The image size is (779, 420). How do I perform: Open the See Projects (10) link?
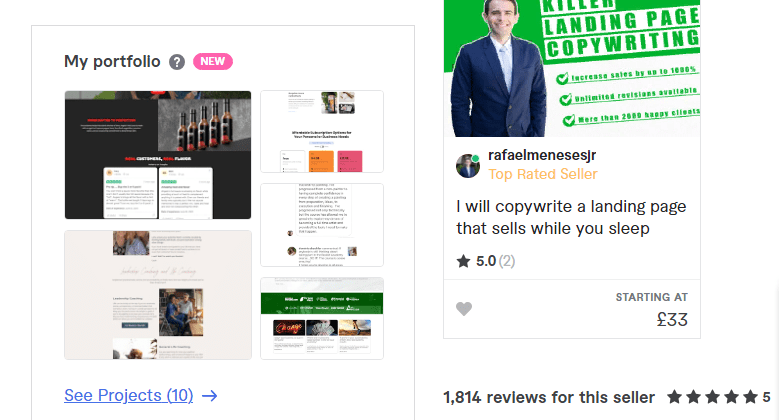point(129,395)
